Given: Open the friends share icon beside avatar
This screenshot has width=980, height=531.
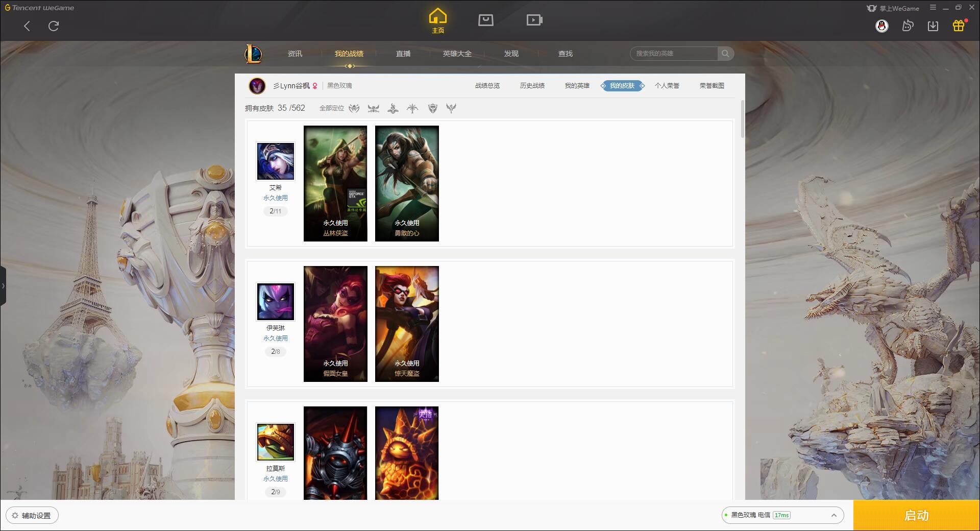Looking at the screenshot, I should click(908, 26).
